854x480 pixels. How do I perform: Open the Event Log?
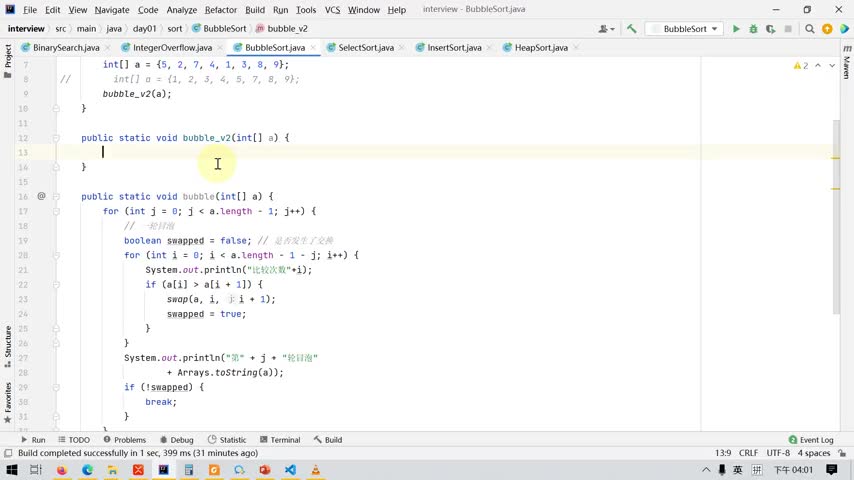(x=811, y=440)
